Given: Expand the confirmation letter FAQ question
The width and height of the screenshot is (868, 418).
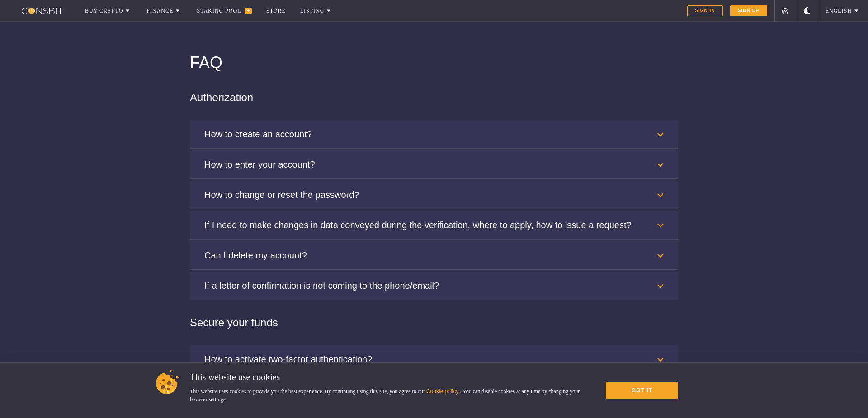Looking at the screenshot, I should pos(434,285).
